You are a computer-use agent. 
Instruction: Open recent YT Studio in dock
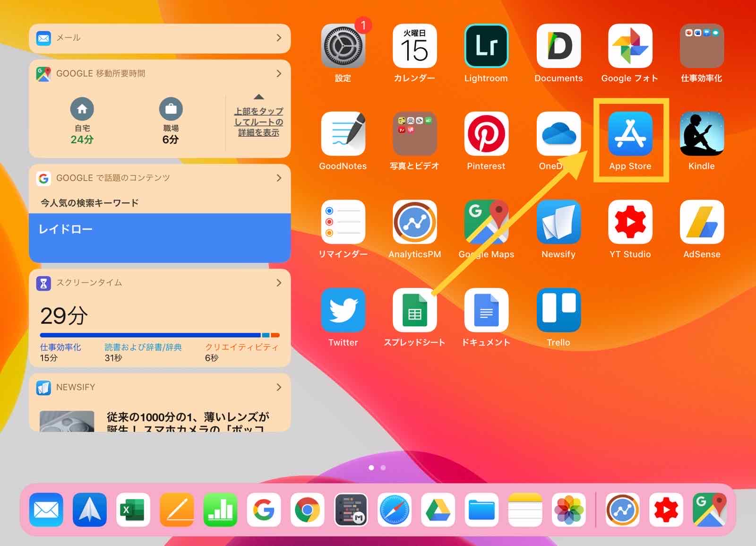[x=666, y=510]
